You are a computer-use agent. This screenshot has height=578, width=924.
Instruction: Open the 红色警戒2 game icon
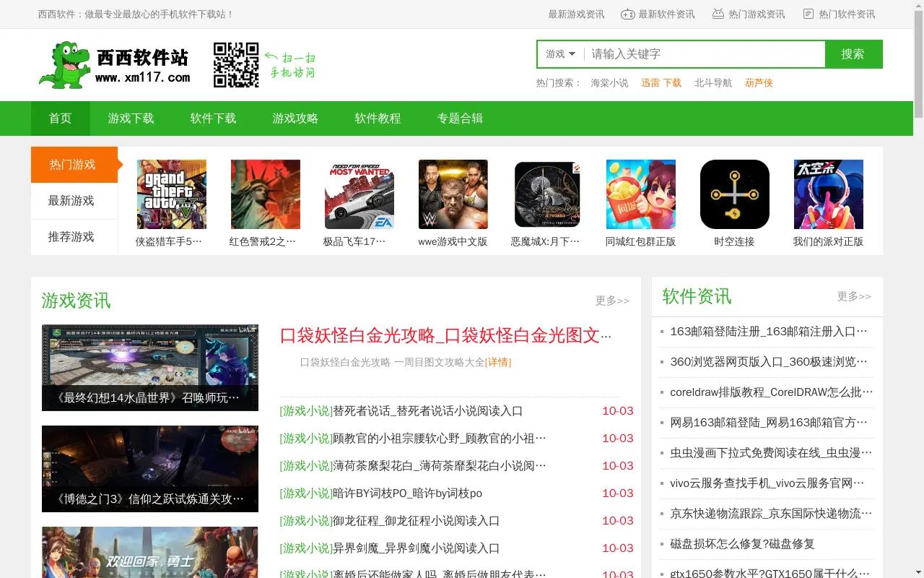[266, 194]
